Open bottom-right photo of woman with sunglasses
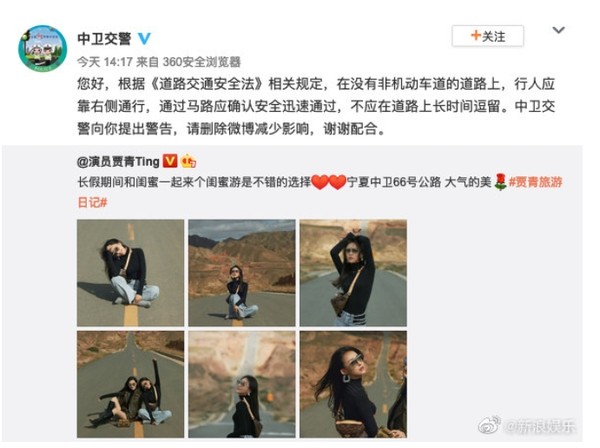 click(x=353, y=384)
